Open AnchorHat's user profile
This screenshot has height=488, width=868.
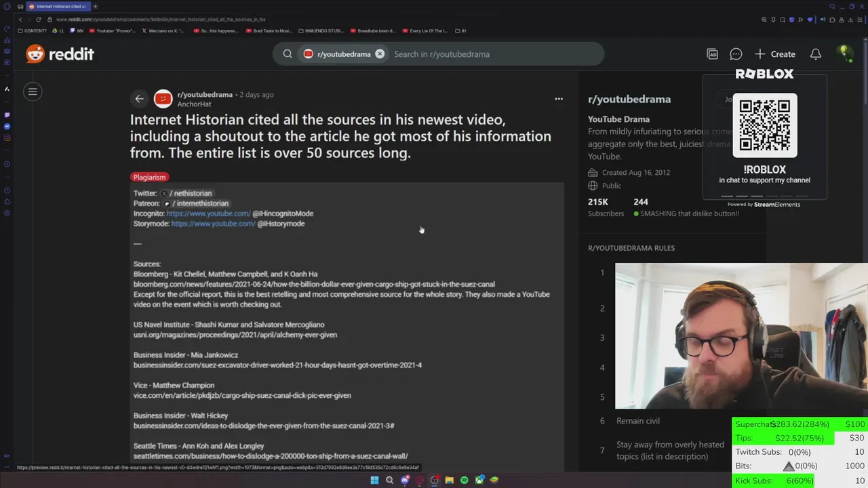click(194, 104)
